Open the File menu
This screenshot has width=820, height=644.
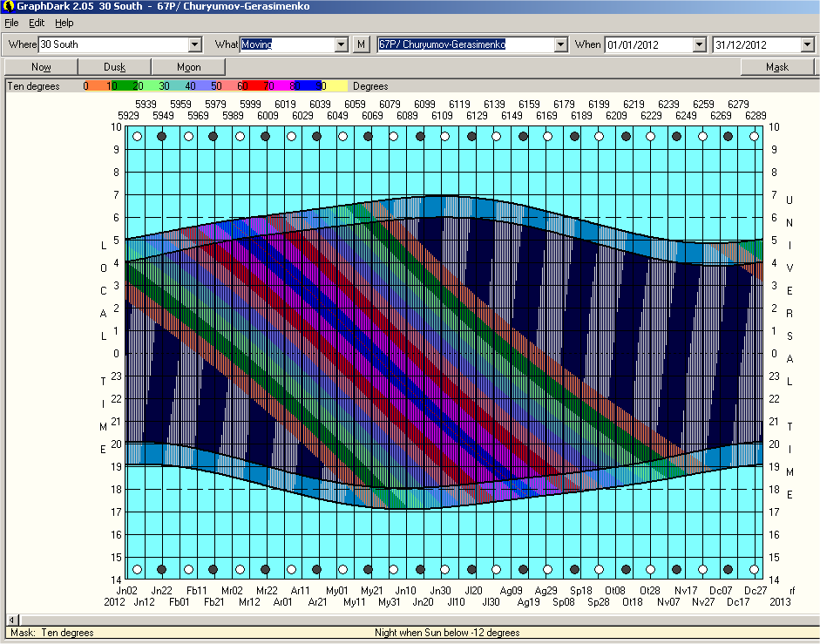pyautogui.click(x=11, y=23)
